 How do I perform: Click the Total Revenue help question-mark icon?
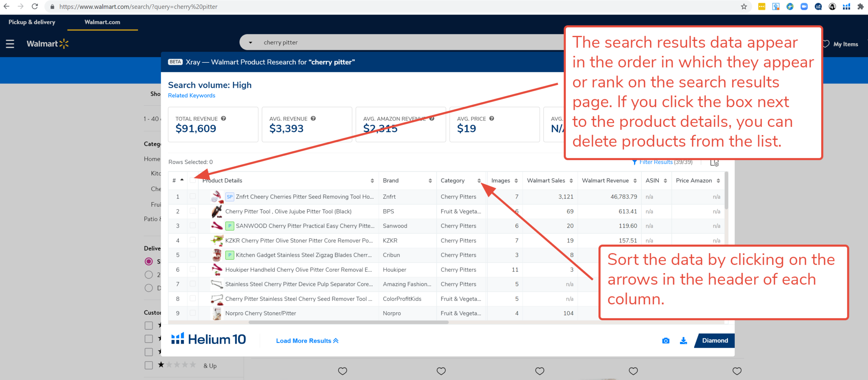(x=223, y=118)
